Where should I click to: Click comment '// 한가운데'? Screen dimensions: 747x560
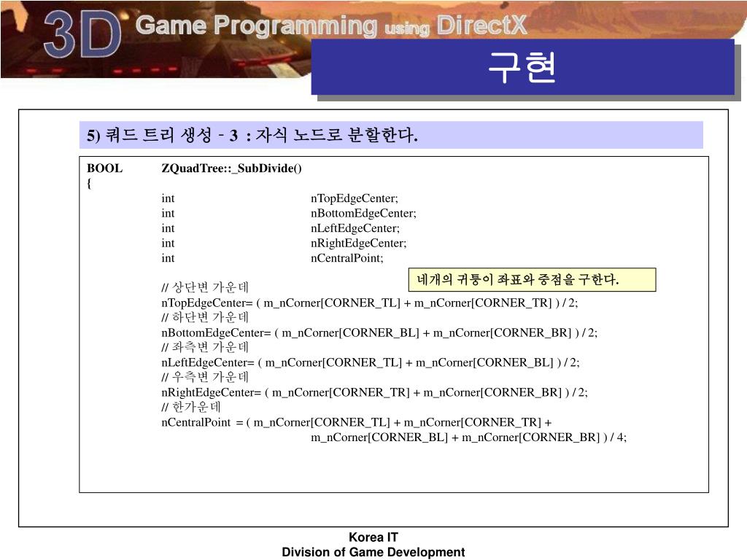tap(190, 407)
